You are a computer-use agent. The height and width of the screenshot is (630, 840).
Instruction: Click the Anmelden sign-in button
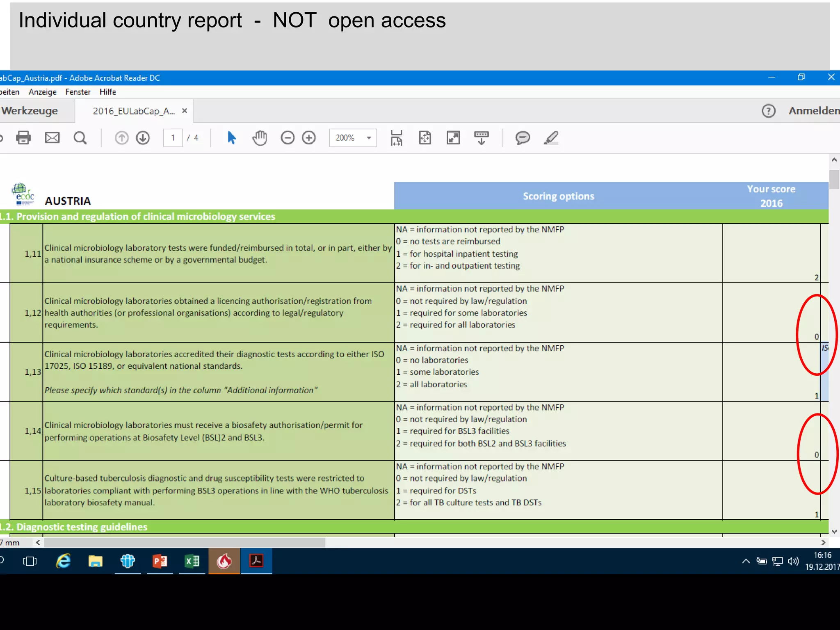(814, 111)
